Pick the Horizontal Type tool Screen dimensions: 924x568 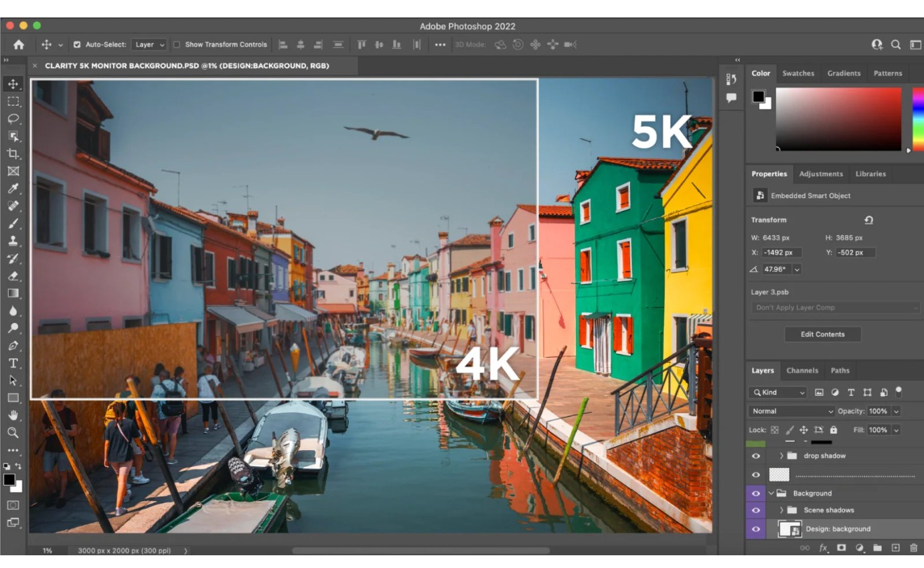pyautogui.click(x=13, y=362)
